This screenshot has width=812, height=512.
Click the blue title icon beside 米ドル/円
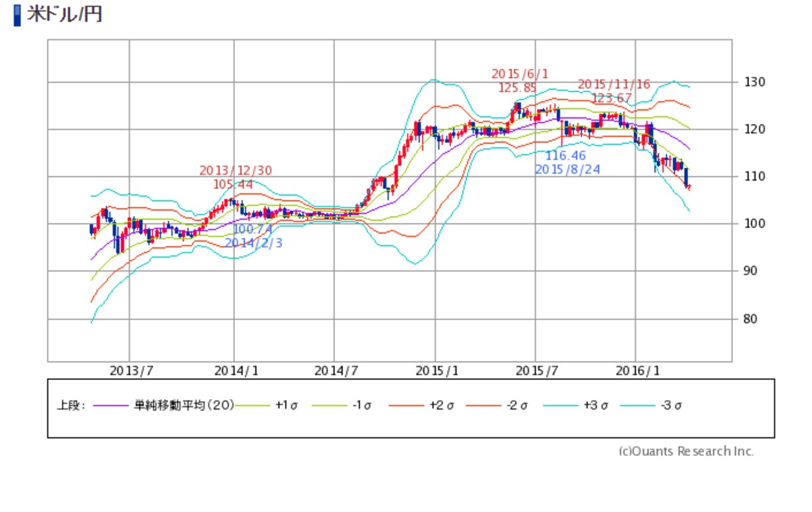click(x=18, y=16)
